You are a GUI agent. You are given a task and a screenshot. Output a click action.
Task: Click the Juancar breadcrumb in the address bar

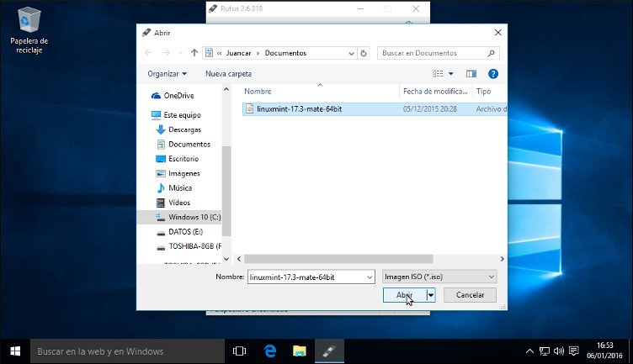[x=238, y=53]
